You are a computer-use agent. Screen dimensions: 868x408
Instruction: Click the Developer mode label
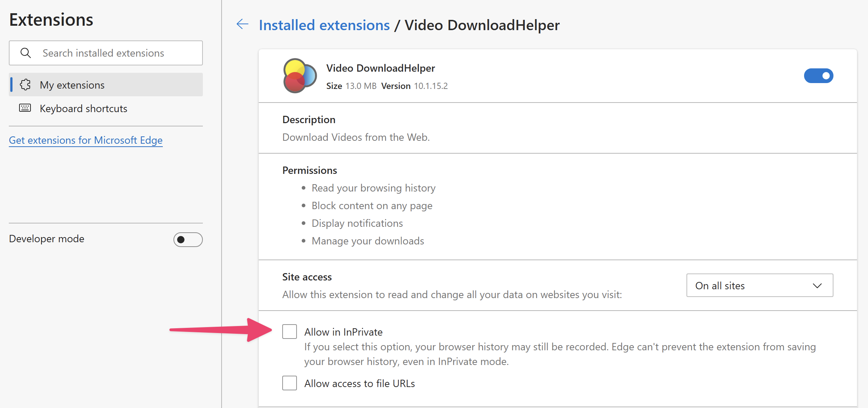pos(47,239)
